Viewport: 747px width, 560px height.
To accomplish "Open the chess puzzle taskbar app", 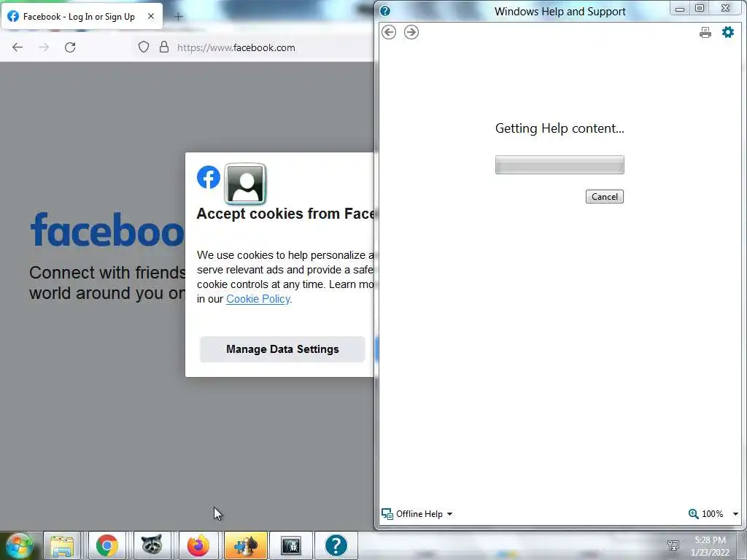I will point(245,545).
